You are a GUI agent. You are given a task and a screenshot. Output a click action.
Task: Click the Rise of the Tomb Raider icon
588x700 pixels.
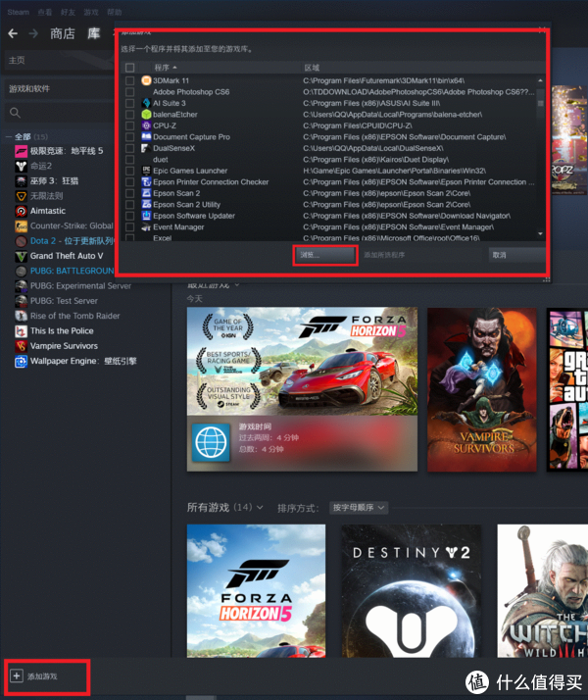pyautogui.click(x=21, y=316)
